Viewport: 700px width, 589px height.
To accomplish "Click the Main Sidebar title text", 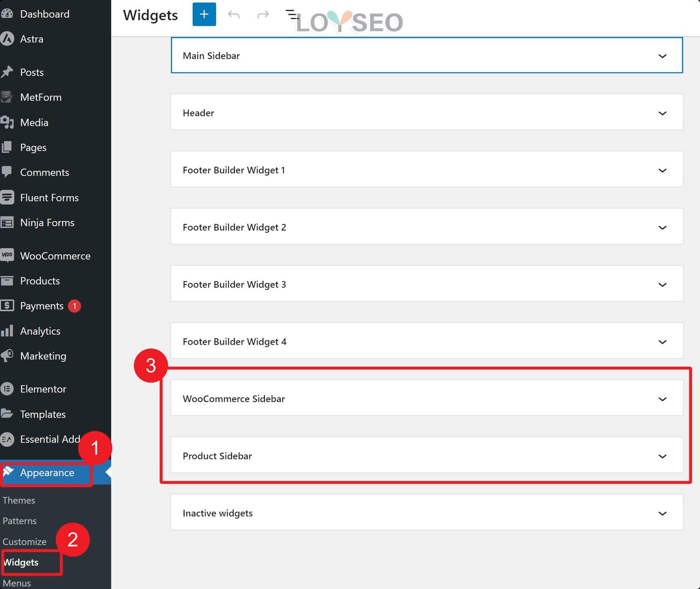I will [211, 55].
